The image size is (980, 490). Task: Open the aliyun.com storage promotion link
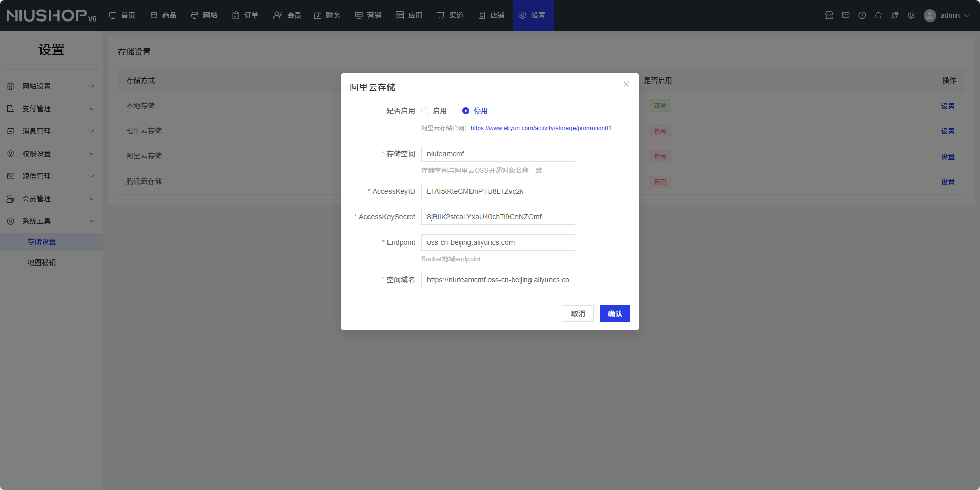pyautogui.click(x=541, y=128)
